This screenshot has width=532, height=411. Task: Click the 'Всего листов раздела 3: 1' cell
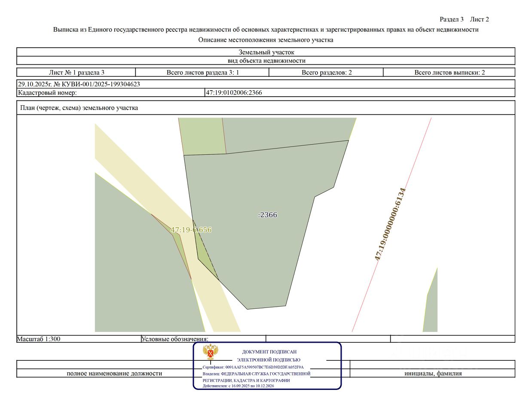pyautogui.click(x=202, y=72)
